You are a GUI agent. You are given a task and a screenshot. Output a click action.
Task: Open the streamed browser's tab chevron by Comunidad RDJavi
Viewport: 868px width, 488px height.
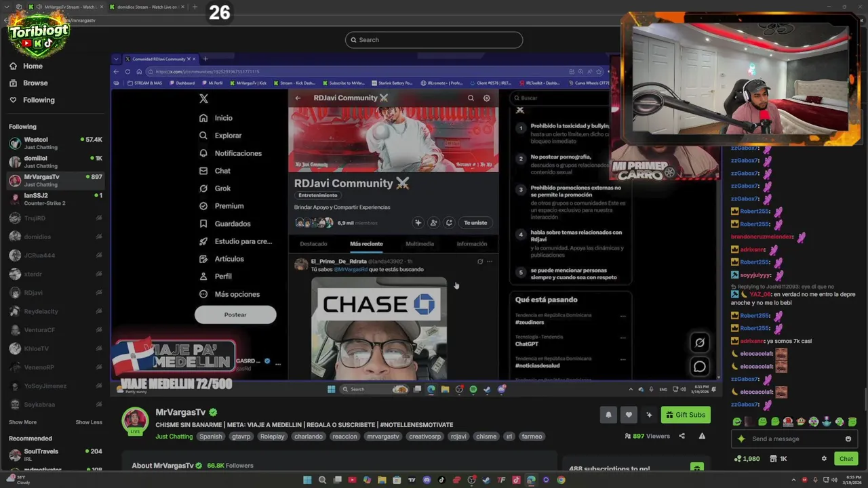point(117,59)
